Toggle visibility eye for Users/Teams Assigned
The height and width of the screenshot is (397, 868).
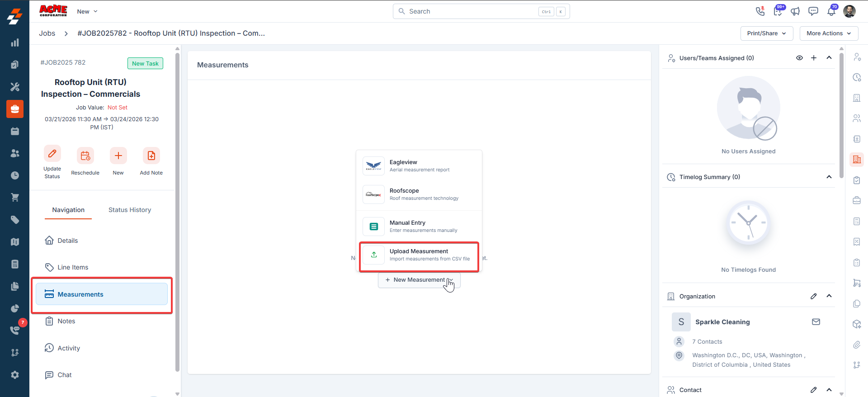pos(799,58)
